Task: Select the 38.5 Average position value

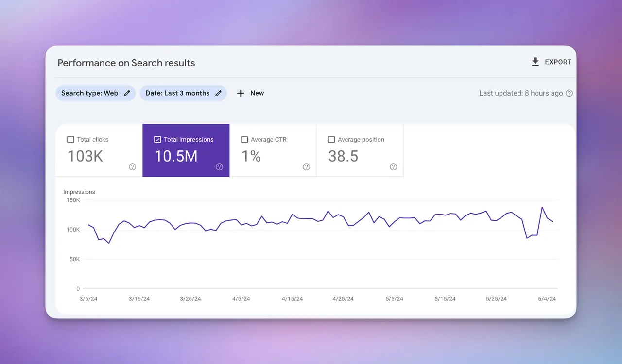Action: pos(343,156)
